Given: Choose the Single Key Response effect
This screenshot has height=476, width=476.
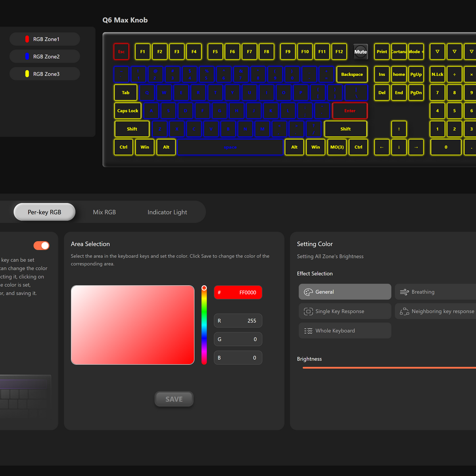Looking at the screenshot, I should tap(345, 311).
